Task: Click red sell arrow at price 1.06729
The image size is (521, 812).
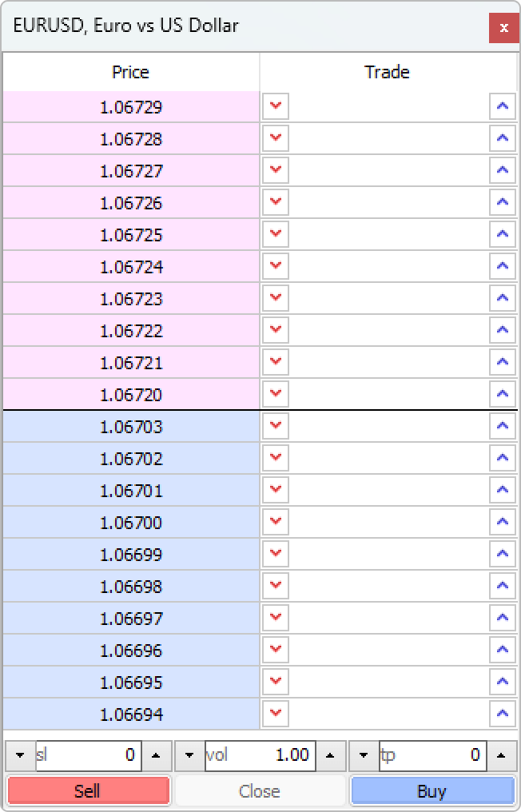Action: [276, 106]
